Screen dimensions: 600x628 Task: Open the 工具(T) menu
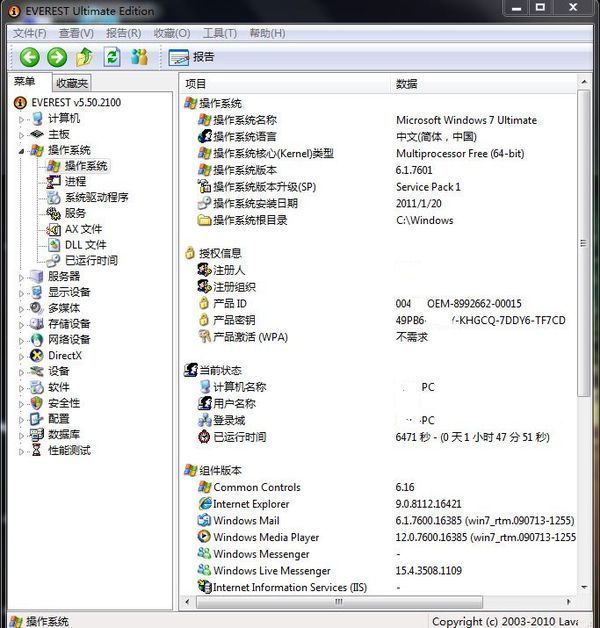[x=219, y=33]
